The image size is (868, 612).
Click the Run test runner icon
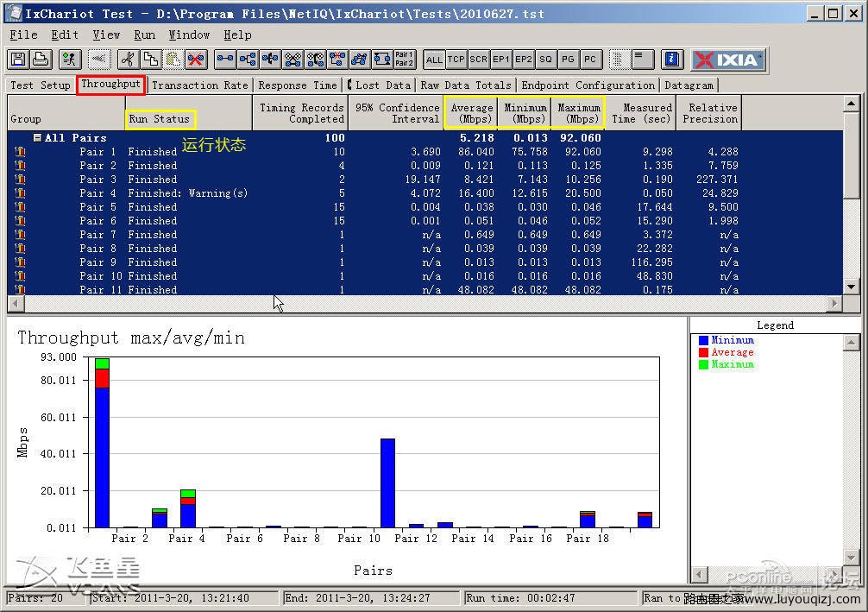pos(70,60)
